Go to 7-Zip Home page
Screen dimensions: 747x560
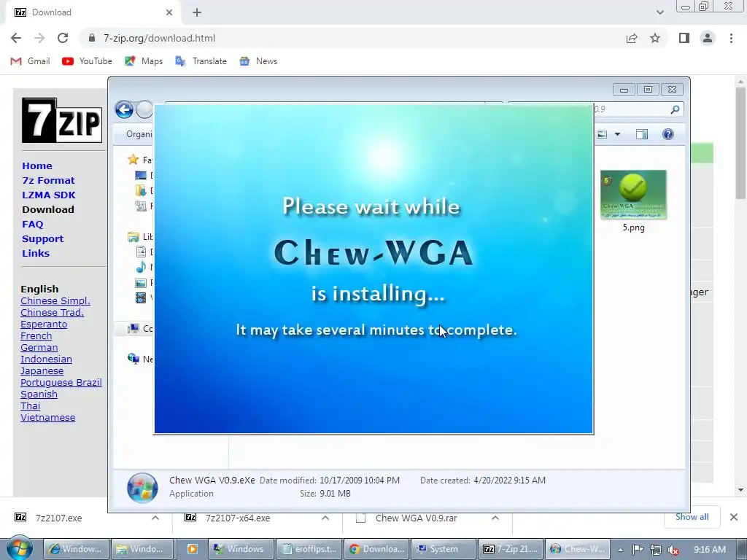tap(37, 166)
